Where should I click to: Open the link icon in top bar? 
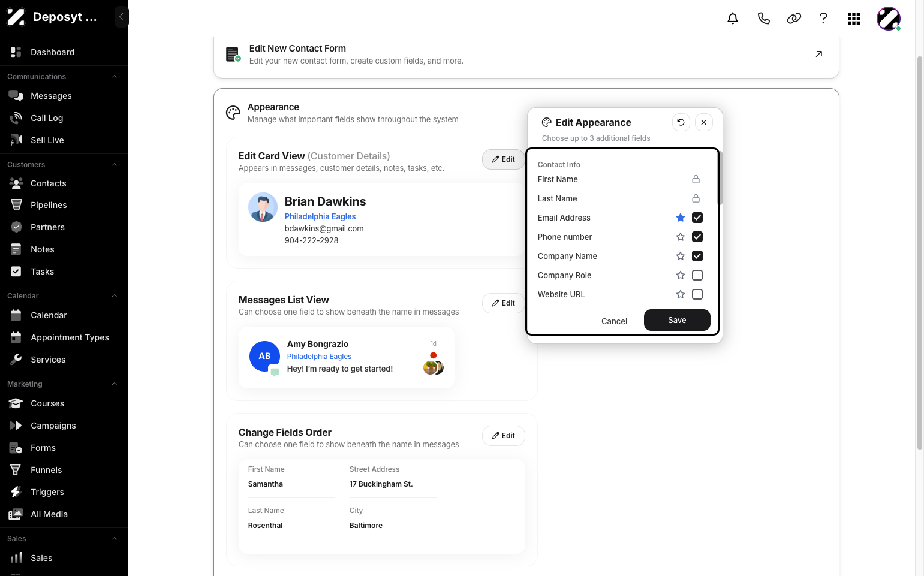[794, 19]
